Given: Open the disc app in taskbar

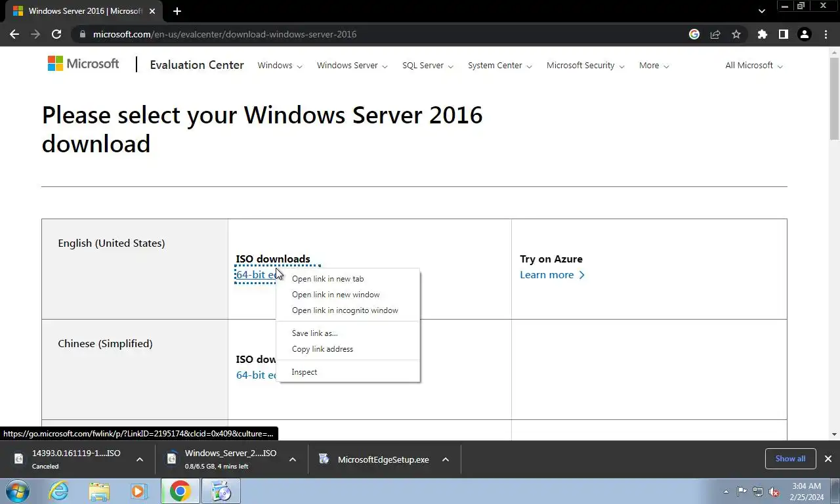Looking at the screenshot, I should click(x=221, y=491).
